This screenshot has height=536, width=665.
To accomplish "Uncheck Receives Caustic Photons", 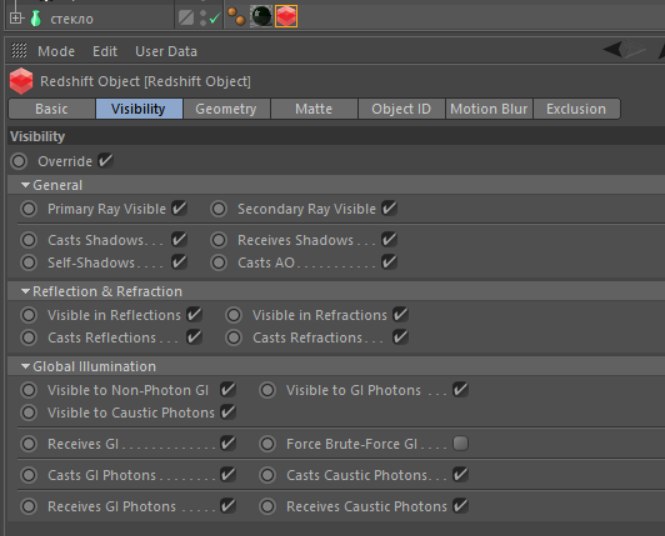I will coord(460,506).
